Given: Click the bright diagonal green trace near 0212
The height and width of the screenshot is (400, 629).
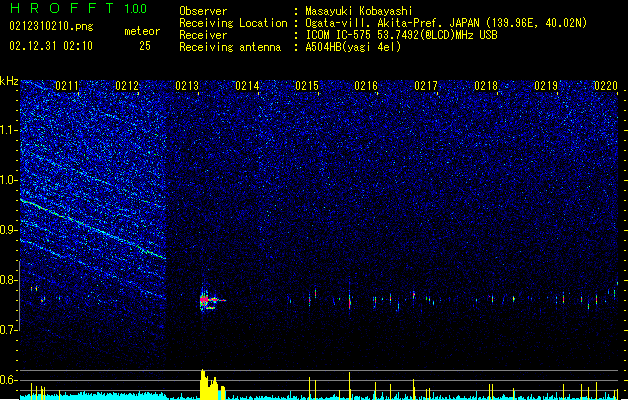Looking at the screenshot, I should [x=93, y=229].
